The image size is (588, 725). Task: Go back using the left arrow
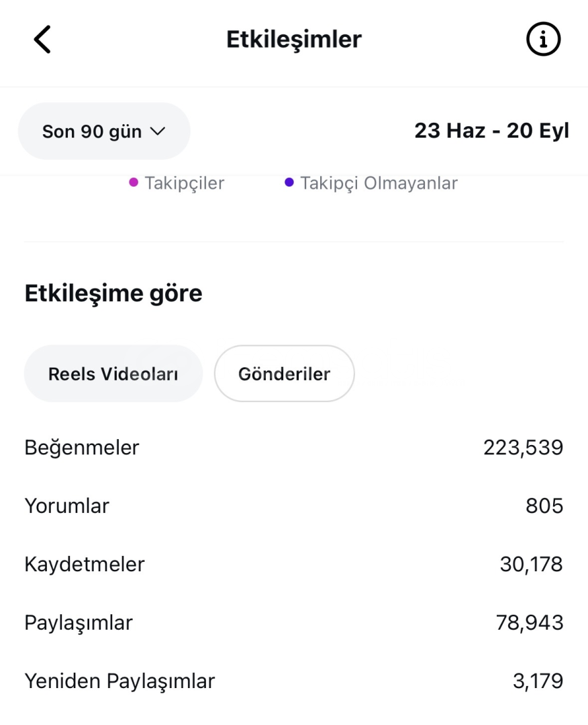point(42,41)
